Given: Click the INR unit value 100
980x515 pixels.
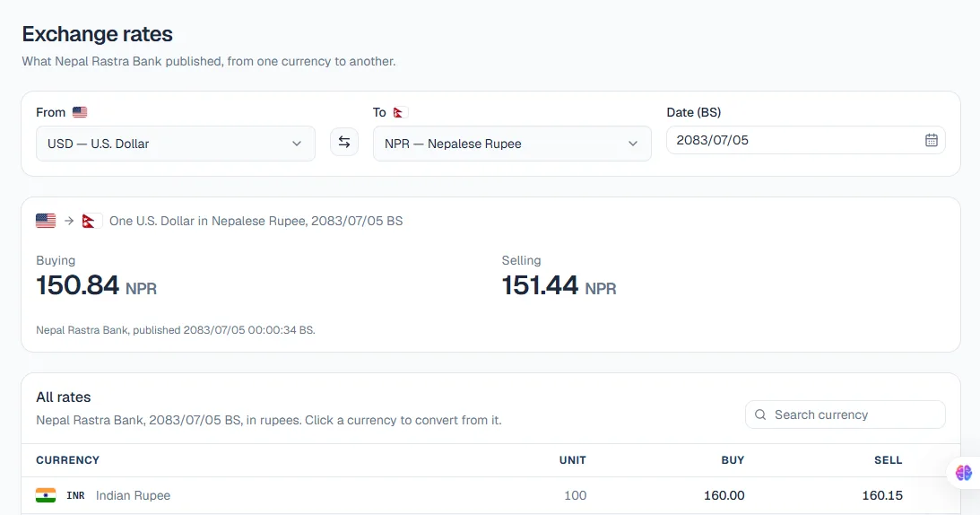Looking at the screenshot, I should pos(575,495).
